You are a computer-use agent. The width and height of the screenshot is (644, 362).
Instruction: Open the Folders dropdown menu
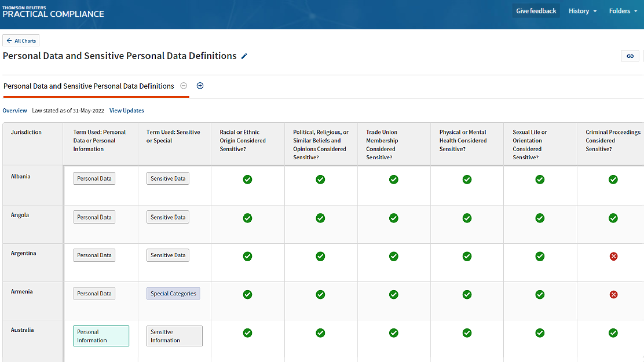point(623,11)
